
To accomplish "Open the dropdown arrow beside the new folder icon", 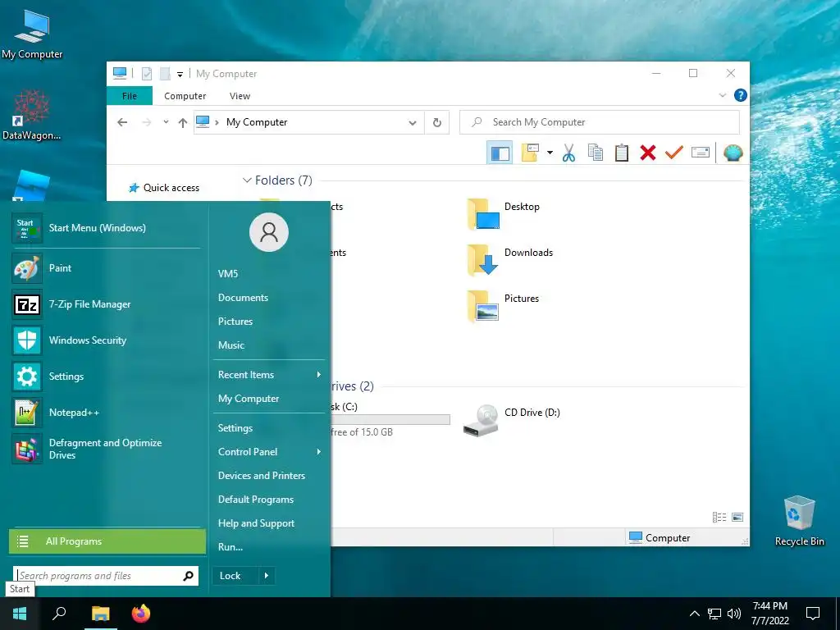I will click(x=550, y=153).
